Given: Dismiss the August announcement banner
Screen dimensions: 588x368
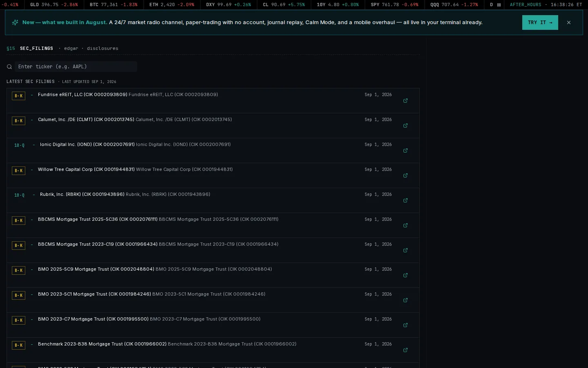Looking at the screenshot, I should tap(569, 22).
